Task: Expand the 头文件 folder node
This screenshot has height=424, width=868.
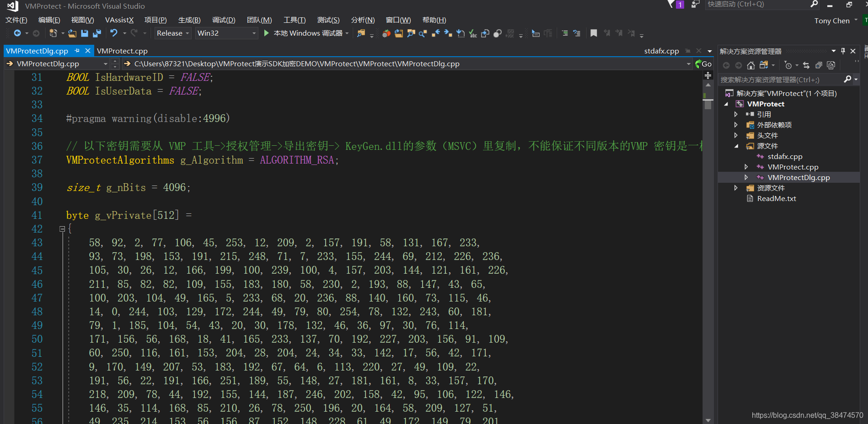Action: click(x=736, y=135)
